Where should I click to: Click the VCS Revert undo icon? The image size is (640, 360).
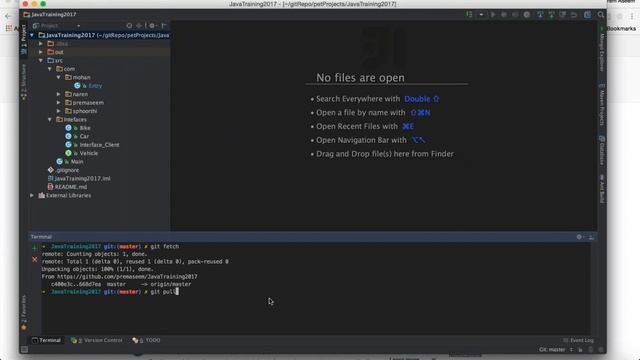[x=574, y=15]
